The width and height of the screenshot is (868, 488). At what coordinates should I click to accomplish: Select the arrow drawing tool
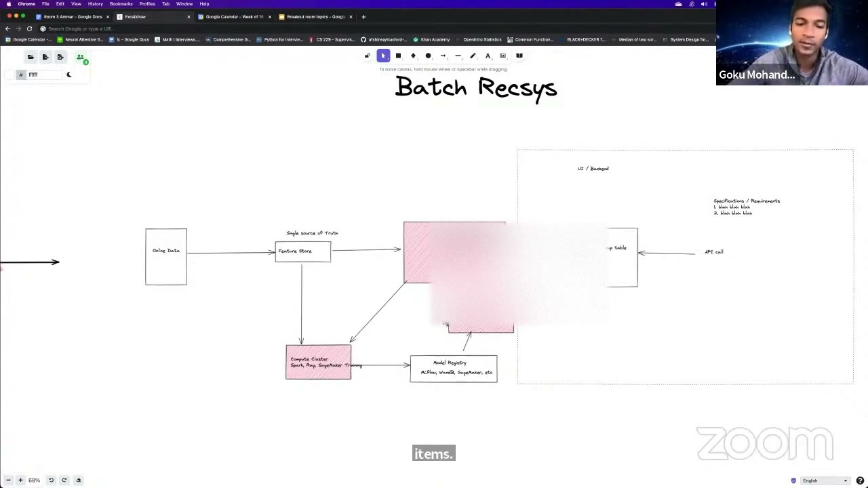click(443, 56)
